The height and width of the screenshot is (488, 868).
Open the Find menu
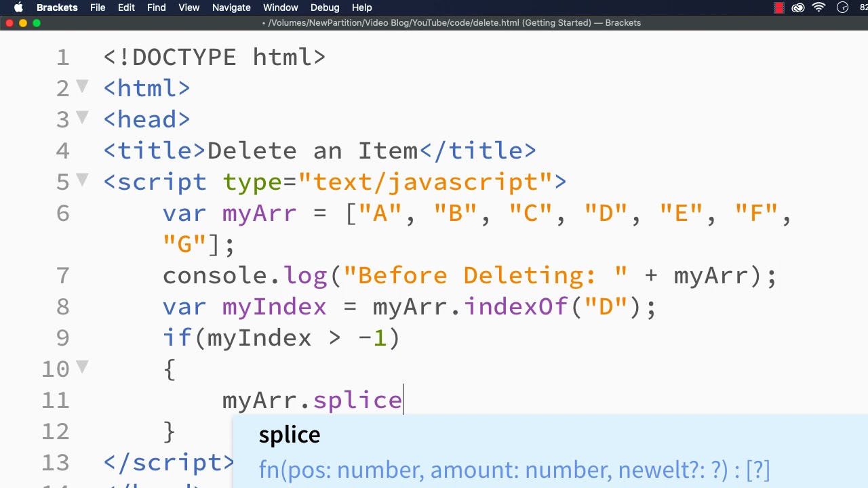pos(157,7)
